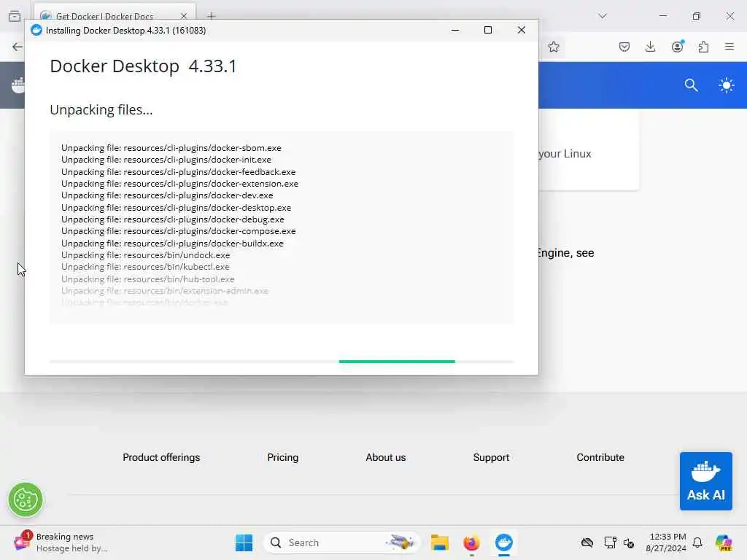Open the Firefox extensions puzzle icon
This screenshot has height=560, width=747.
click(x=703, y=47)
